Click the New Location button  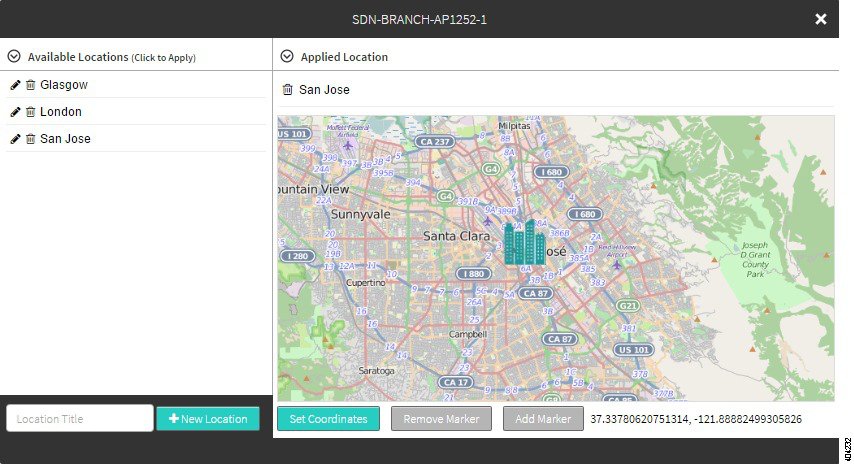point(208,419)
